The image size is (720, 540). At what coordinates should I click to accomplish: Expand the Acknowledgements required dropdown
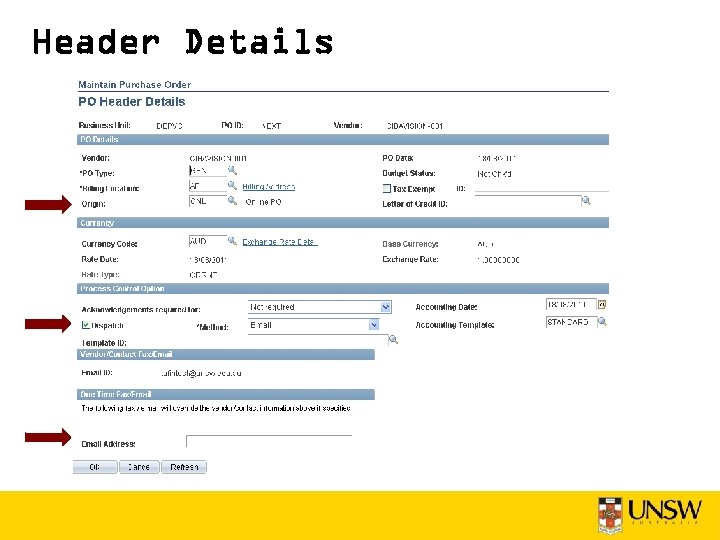(386, 307)
